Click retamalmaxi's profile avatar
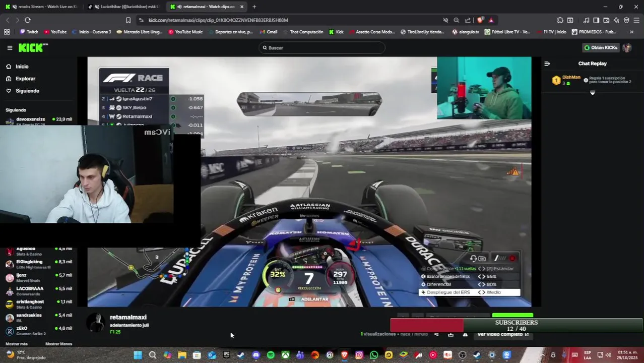 [95, 323]
